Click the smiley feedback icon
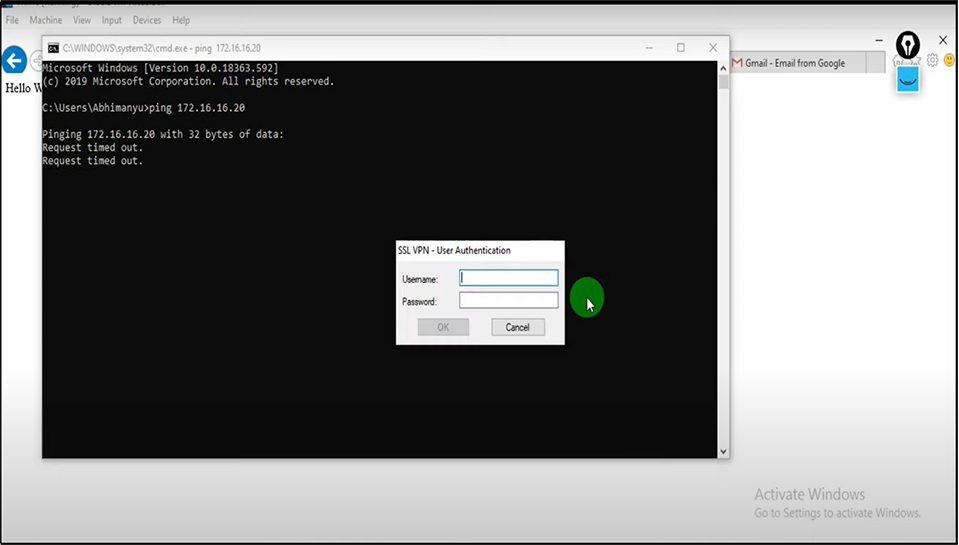Screen dimensions: 959x545 (x=949, y=60)
